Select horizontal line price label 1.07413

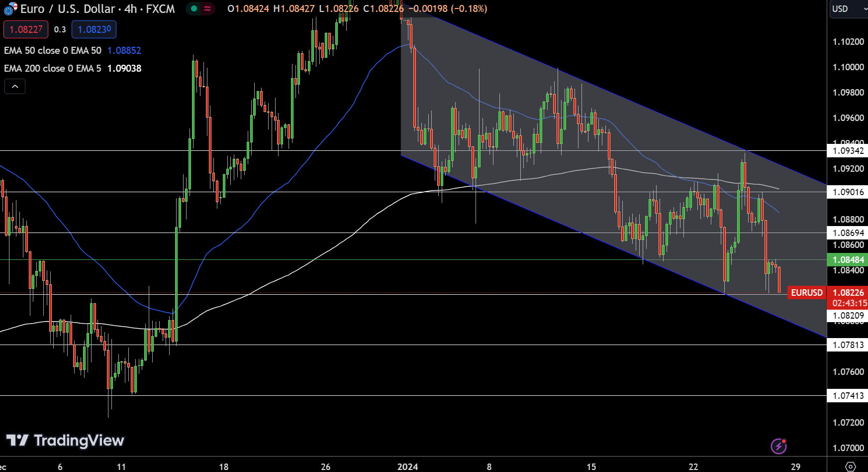coord(848,395)
